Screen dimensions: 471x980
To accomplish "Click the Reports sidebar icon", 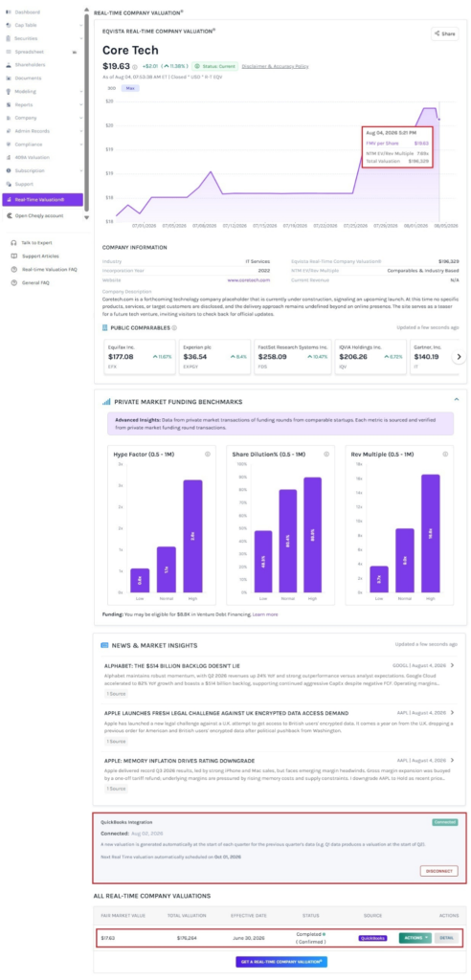I will coord(8,105).
